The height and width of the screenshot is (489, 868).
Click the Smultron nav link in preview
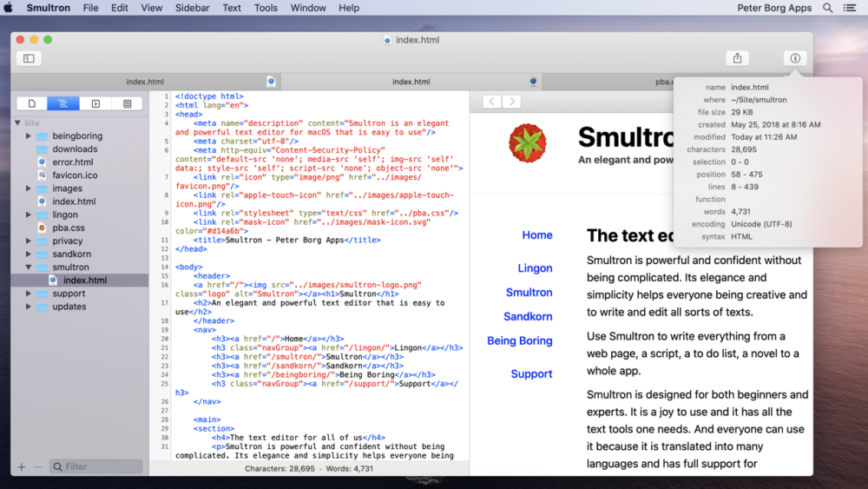529,293
